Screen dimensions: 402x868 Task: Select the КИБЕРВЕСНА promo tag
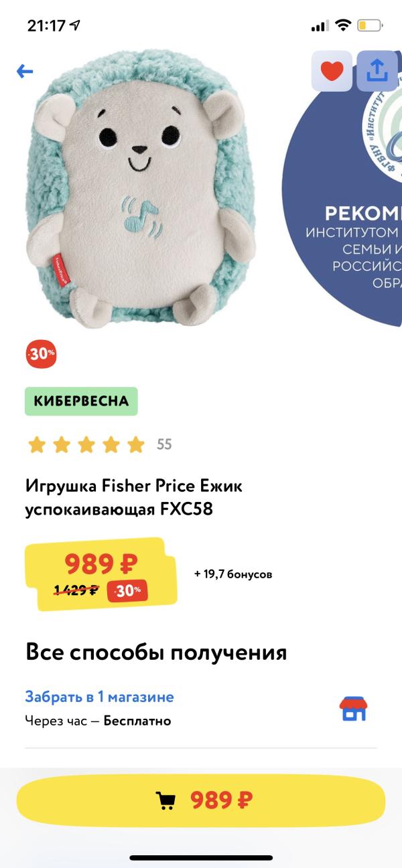[81, 402]
